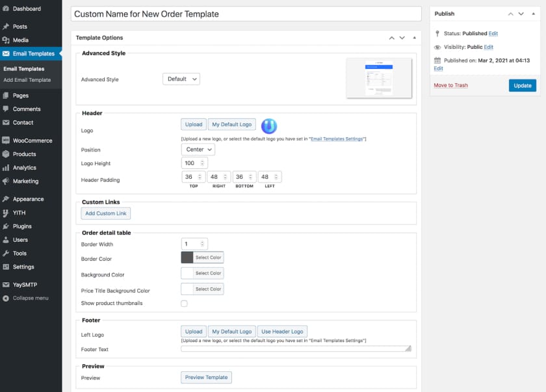The width and height of the screenshot is (546, 392).
Task: Enable Show product thumbnails checkbox
Action: click(184, 303)
